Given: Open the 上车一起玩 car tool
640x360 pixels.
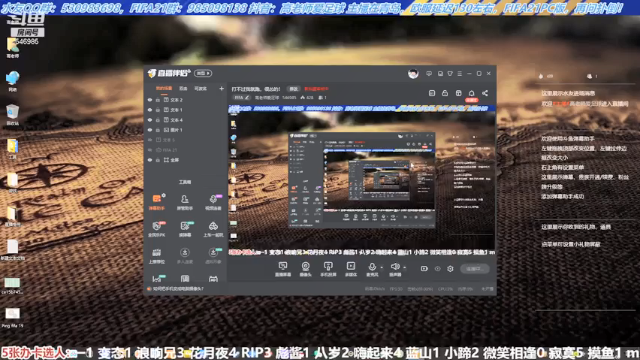Looking at the screenshot, I should coord(213,229).
